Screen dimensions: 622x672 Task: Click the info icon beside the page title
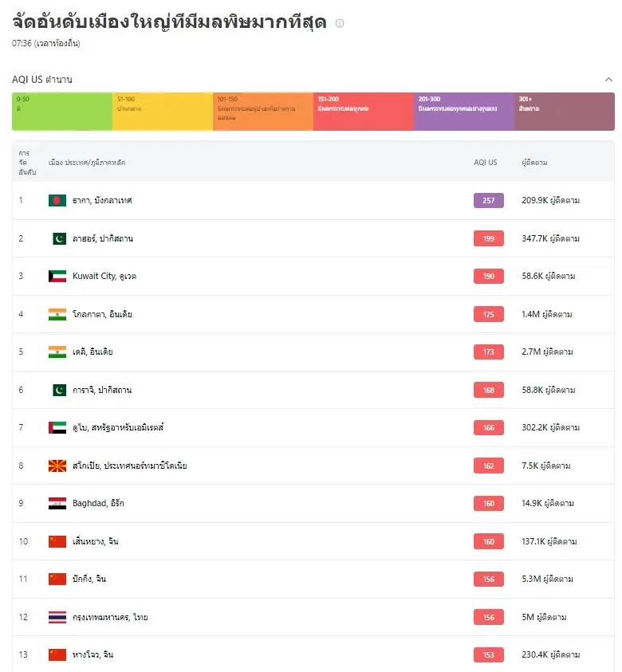tap(339, 23)
